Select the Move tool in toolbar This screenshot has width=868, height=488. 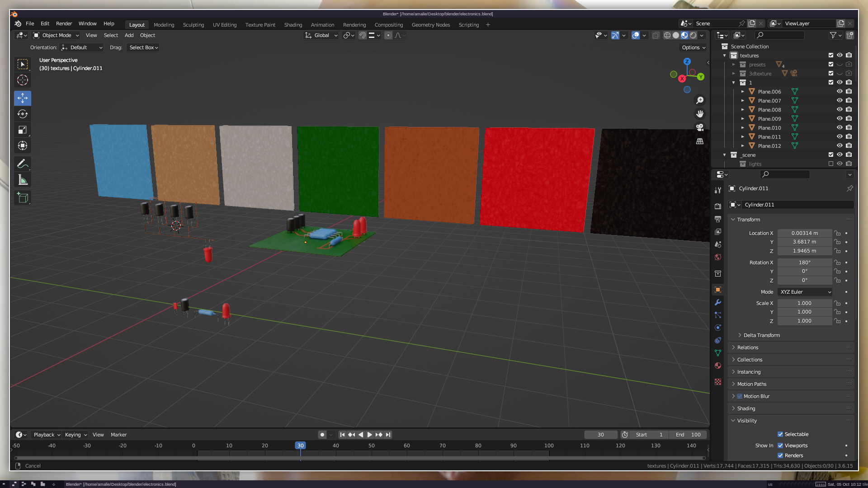point(23,98)
